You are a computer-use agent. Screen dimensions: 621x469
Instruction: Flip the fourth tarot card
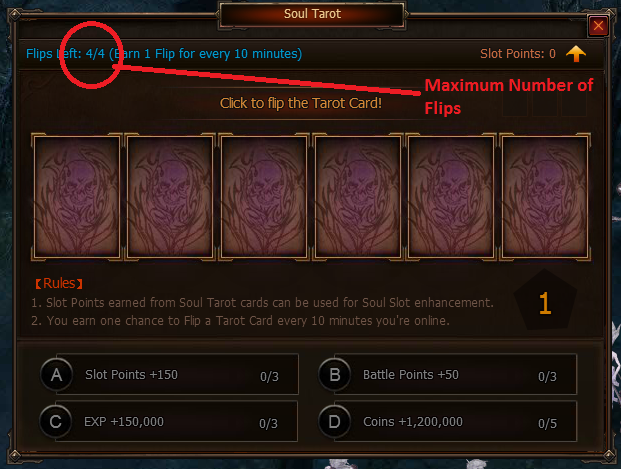357,197
